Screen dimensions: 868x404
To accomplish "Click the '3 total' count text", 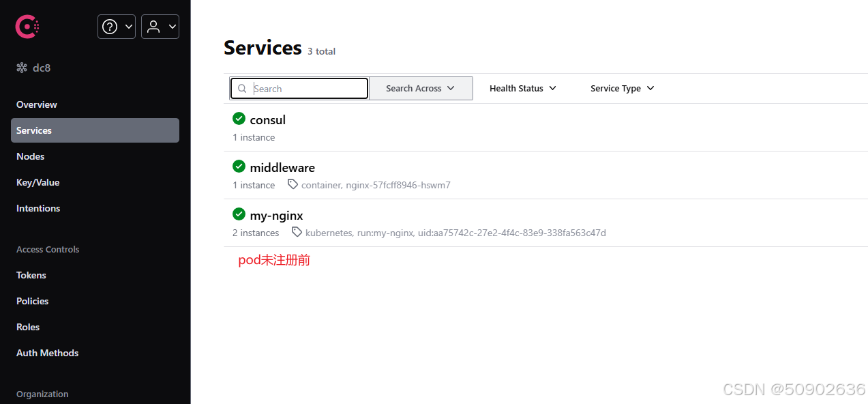I will coord(321,51).
